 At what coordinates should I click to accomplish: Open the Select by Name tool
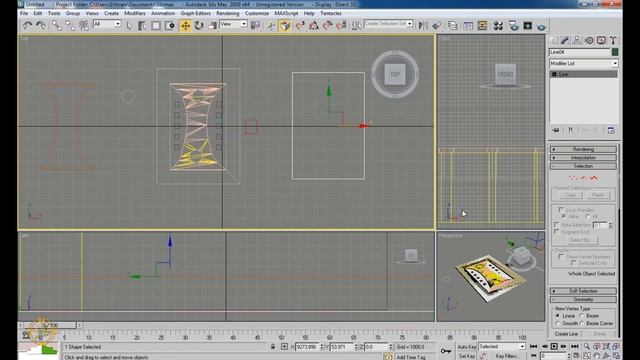tap(142, 26)
